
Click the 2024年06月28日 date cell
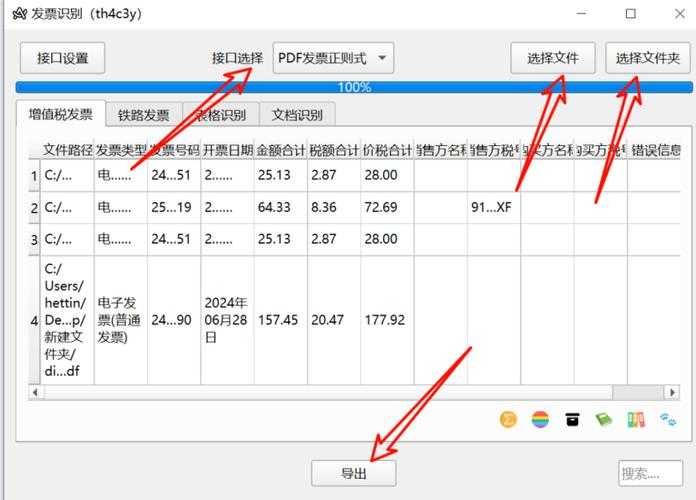[227, 320]
